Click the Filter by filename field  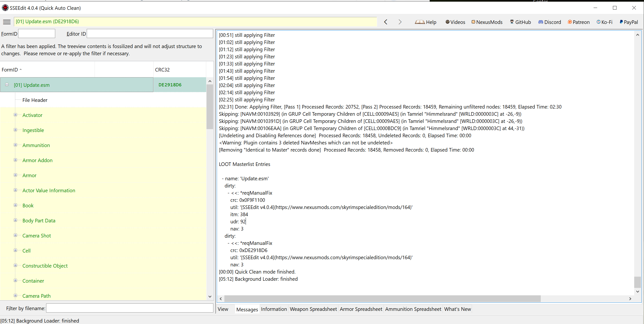[130, 308]
